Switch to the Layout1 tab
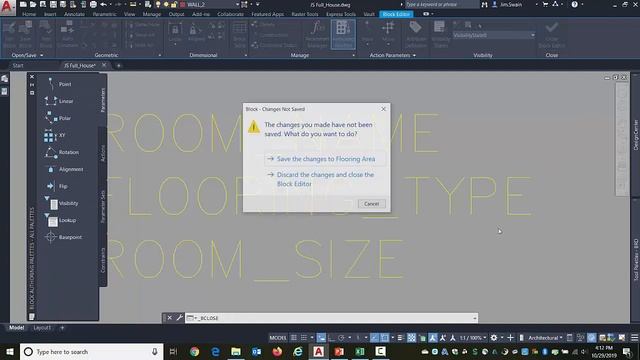Image resolution: width=640 pixels, height=360 pixels. [x=42, y=328]
